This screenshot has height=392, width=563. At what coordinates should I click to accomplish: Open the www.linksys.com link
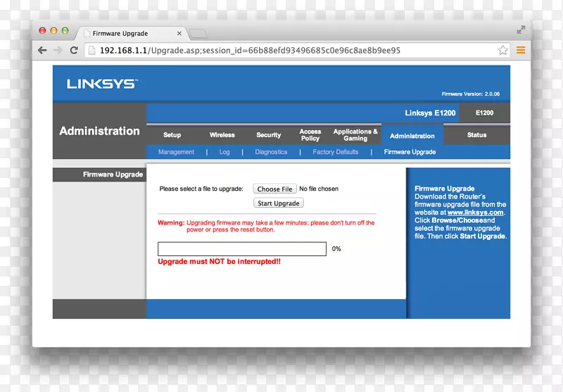(x=475, y=213)
